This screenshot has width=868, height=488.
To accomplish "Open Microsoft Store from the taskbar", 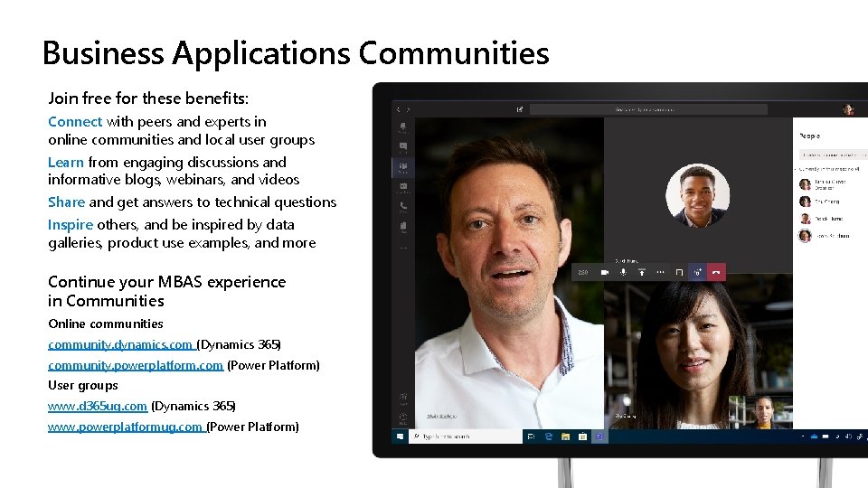I will click(582, 436).
